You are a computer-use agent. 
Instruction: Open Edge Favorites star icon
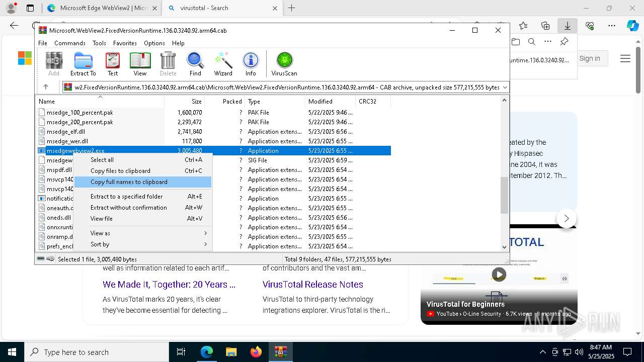click(x=523, y=26)
